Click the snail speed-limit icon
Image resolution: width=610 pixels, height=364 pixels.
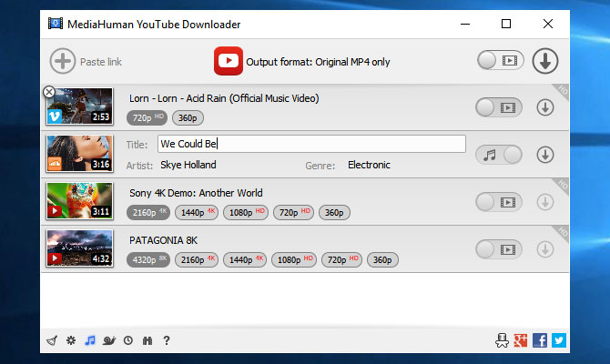pos(109,341)
